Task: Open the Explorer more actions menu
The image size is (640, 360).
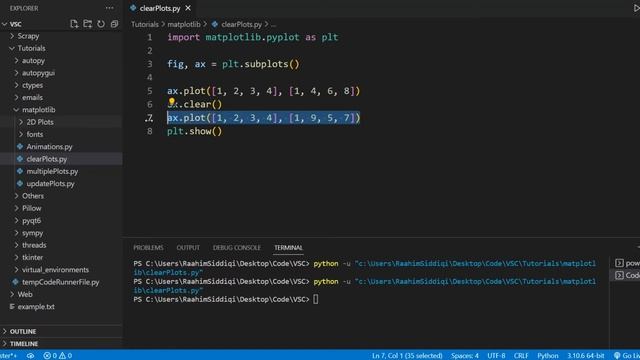Action: 109,8
